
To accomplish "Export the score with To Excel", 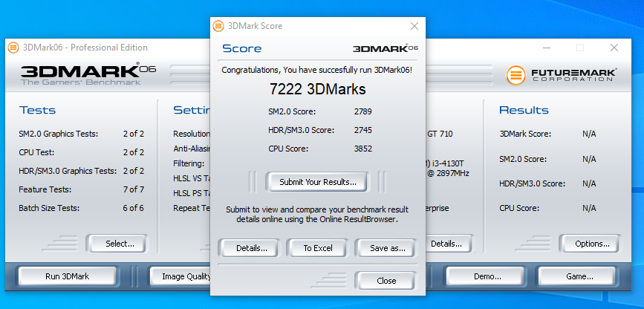I will pyautogui.click(x=317, y=247).
